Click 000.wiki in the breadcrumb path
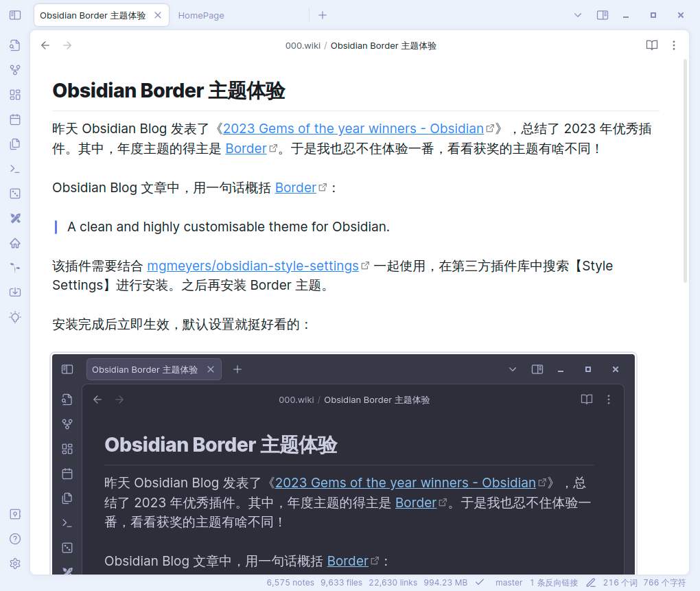This screenshot has width=700, height=591. coord(303,45)
